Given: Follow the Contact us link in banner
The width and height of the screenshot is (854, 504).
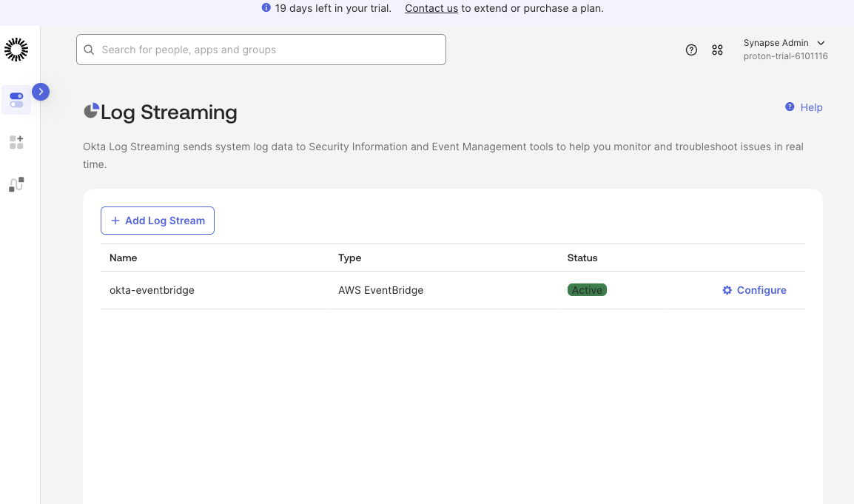Looking at the screenshot, I should pyautogui.click(x=431, y=9).
